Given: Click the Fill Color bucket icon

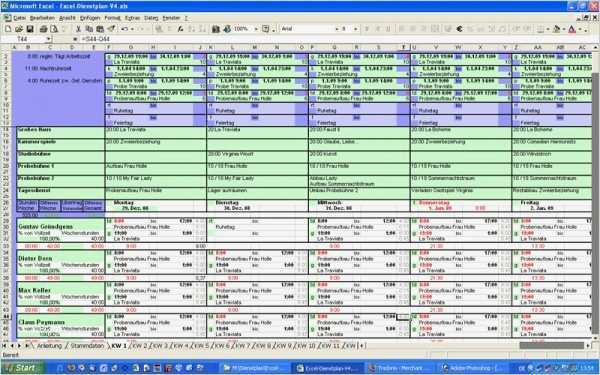Looking at the screenshot, I should click(557, 29).
